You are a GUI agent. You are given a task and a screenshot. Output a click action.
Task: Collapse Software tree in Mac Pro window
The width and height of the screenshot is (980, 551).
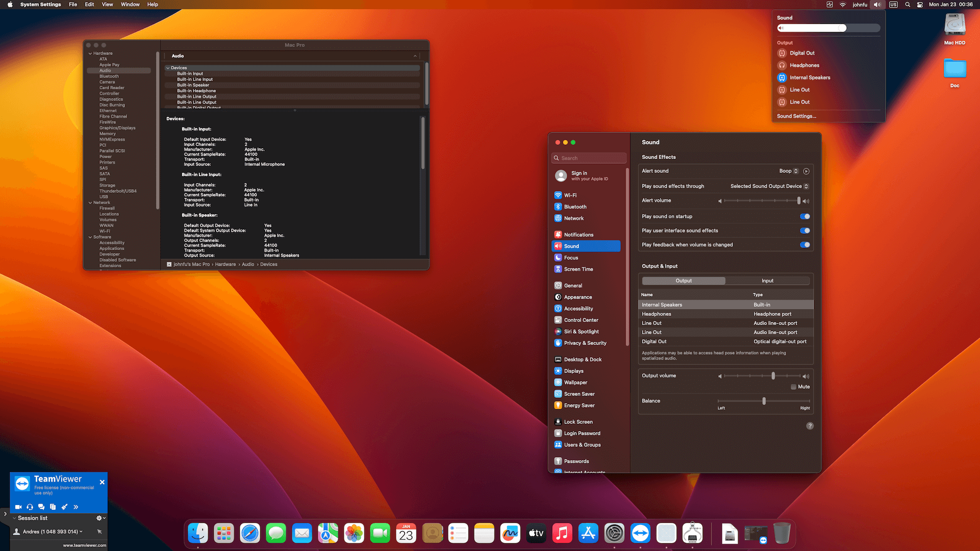pos(90,237)
